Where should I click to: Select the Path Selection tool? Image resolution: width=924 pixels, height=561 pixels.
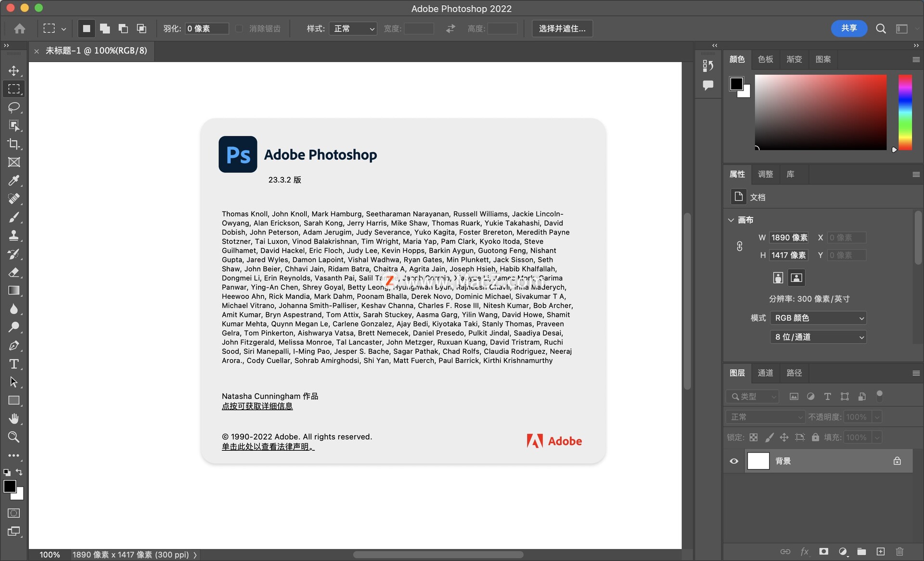click(x=14, y=382)
